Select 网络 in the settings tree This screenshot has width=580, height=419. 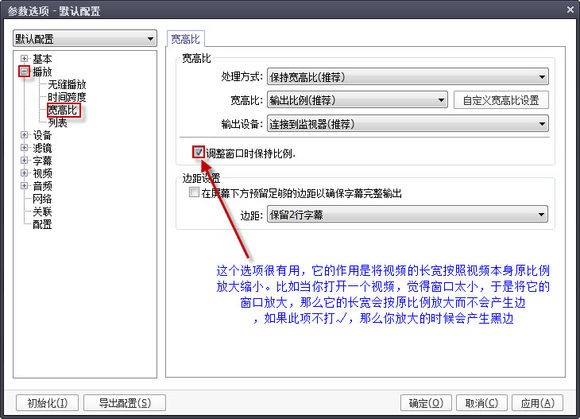pyautogui.click(x=42, y=199)
